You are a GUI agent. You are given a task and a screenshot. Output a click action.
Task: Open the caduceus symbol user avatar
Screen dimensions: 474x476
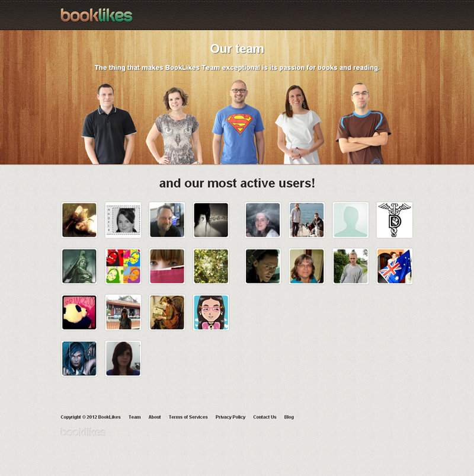click(x=394, y=220)
